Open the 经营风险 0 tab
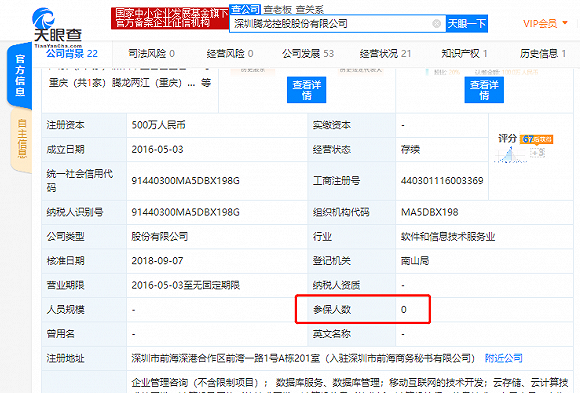 point(230,54)
